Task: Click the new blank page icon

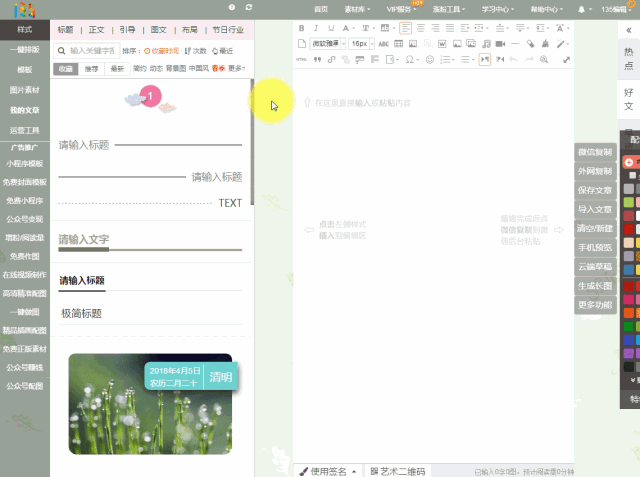Action: coord(302,44)
